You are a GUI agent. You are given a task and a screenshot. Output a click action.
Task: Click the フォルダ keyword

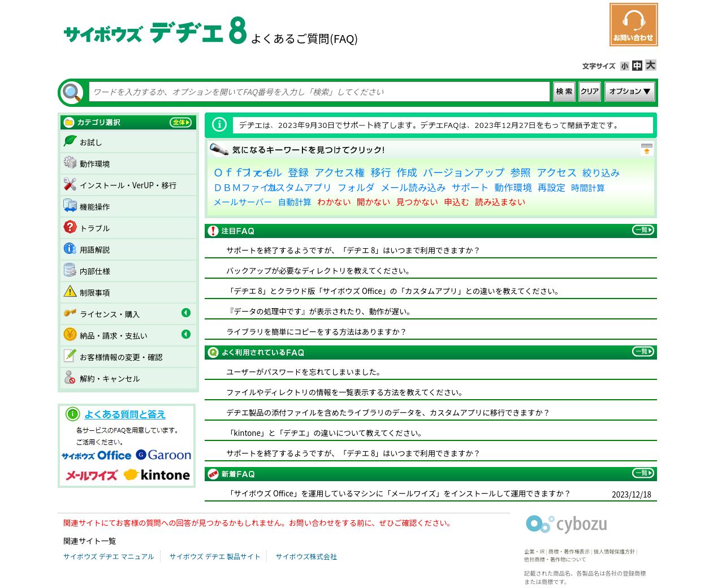click(x=356, y=188)
